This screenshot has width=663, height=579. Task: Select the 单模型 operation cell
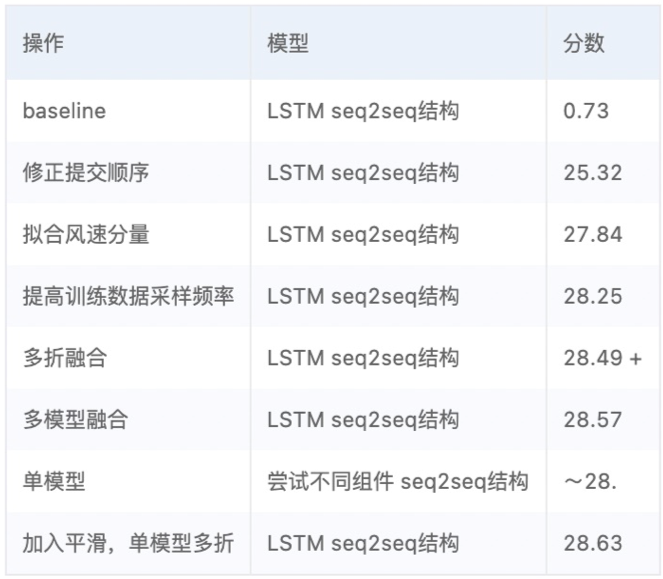[54, 481]
